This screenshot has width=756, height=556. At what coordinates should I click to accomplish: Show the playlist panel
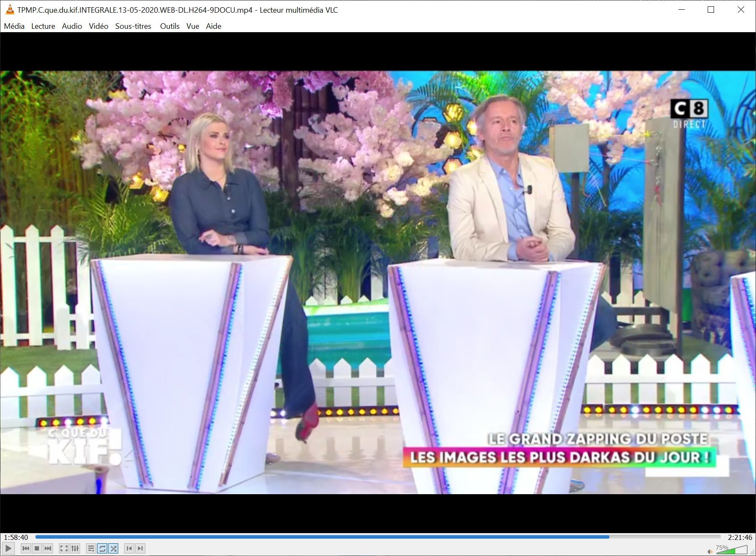pyautogui.click(x=91, y=548)
